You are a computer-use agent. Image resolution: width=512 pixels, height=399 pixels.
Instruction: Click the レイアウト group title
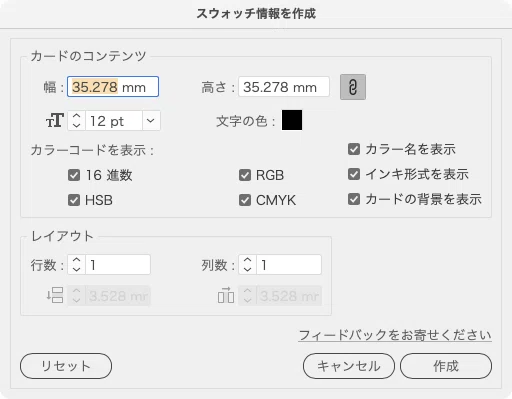[62, 236]
